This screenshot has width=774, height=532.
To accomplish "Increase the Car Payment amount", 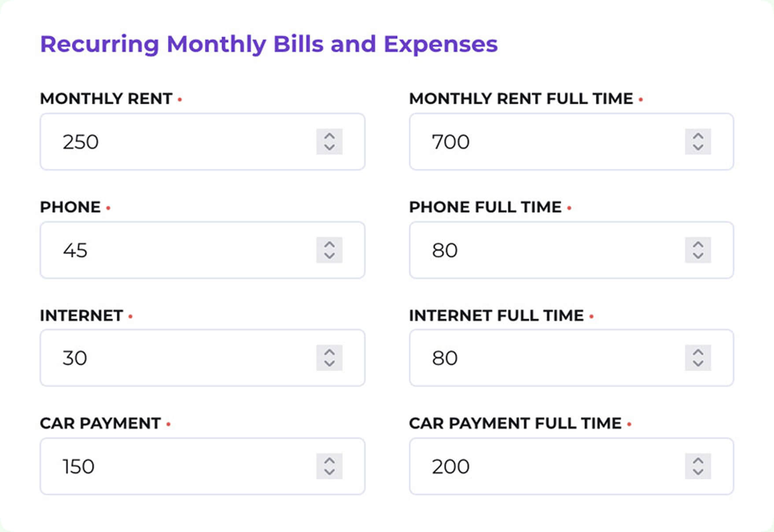I will coord(329,461).
